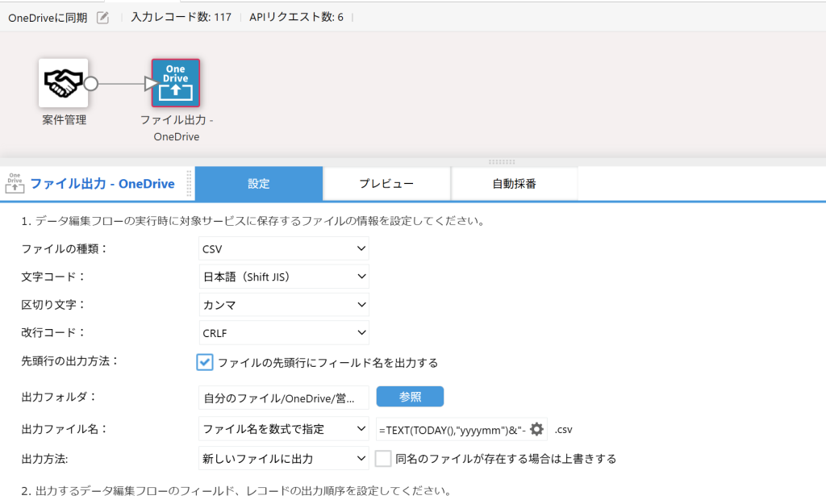Viewport: 826px width, 504px height.
Task: Switch to the プレビュー tab
Action: 386,184
